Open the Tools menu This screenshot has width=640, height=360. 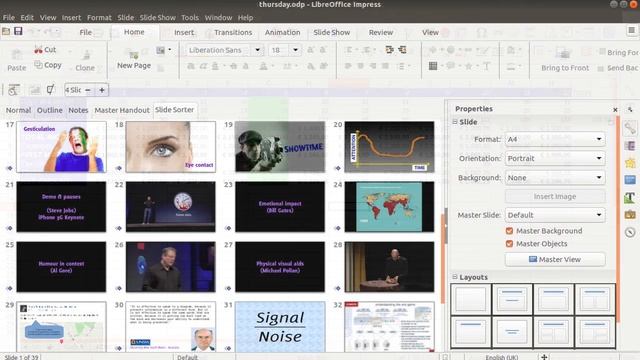click(190, 18)
